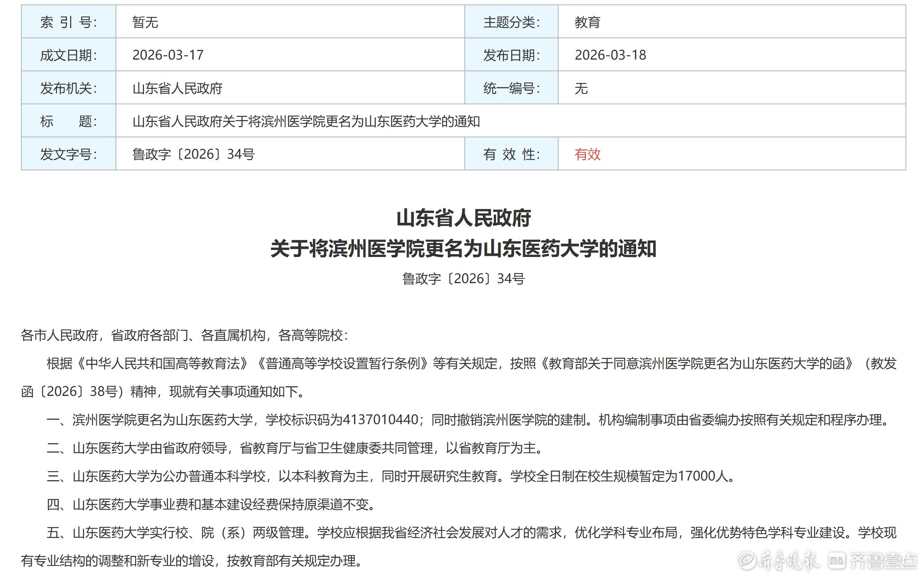This screenshot has width=924, height=578.
Task: Click the 主题分类 label cell
Action: point(511,22)
